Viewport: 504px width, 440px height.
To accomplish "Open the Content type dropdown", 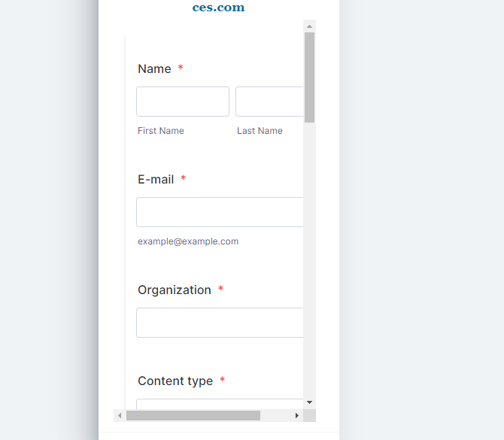I will pos(220,404).
